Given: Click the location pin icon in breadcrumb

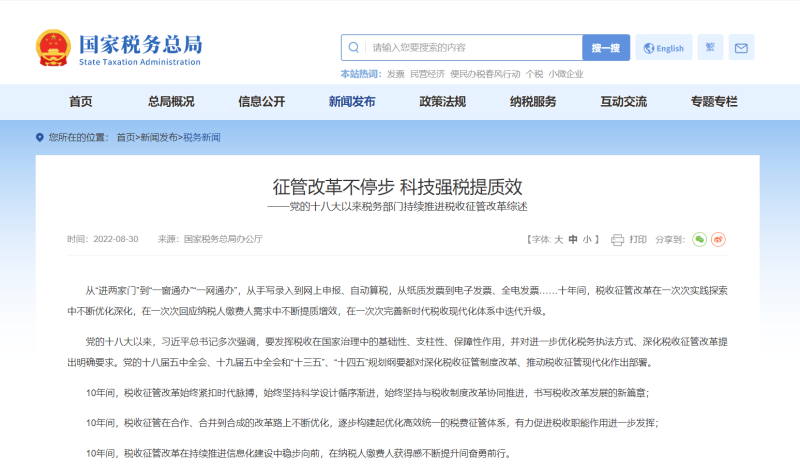Looking at the screenshot, I should tap(39, 138).
